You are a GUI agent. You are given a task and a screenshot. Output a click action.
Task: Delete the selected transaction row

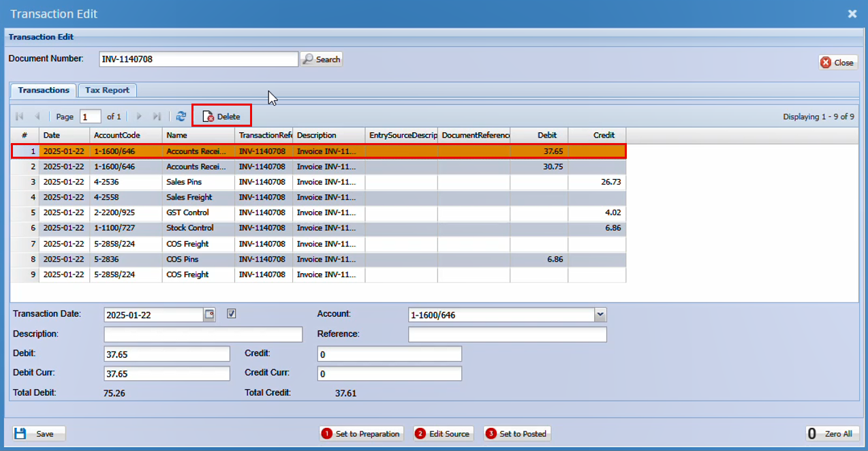click(222, 116)
